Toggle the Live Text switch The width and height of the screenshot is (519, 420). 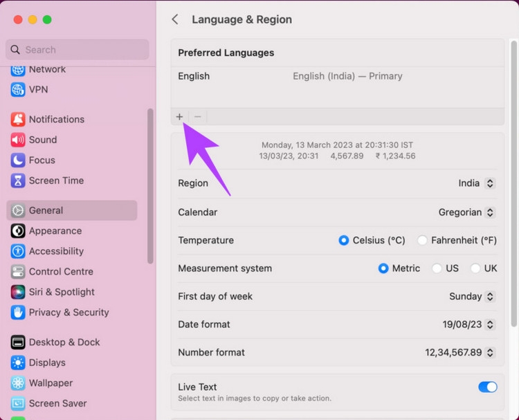click(487, 387)
